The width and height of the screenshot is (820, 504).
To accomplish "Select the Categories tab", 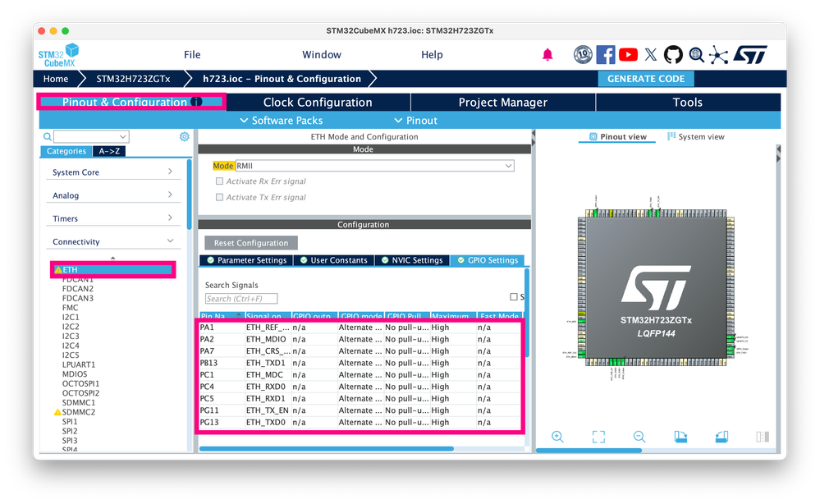I will point(66,151).
